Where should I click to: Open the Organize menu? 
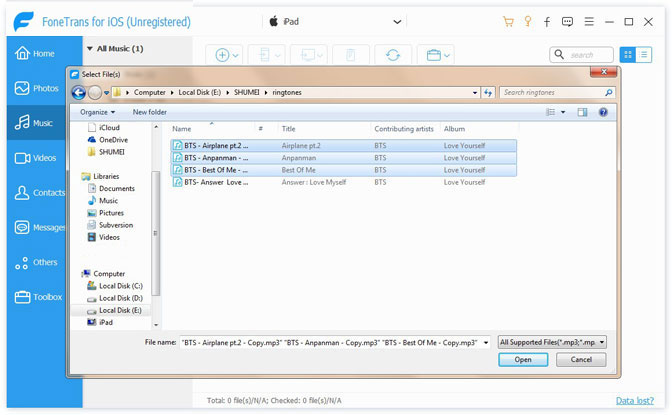97,112
